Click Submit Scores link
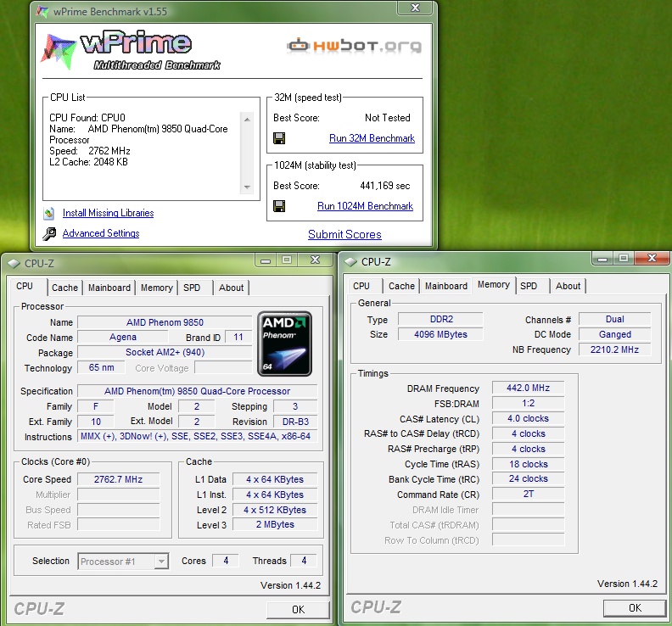The height and width of the screenshot is (626, 672). (x=344, y=234)
